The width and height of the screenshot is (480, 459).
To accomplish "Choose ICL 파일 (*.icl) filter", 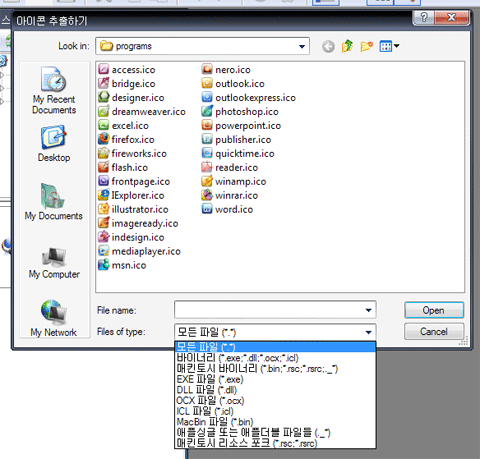I will point(275,411).
